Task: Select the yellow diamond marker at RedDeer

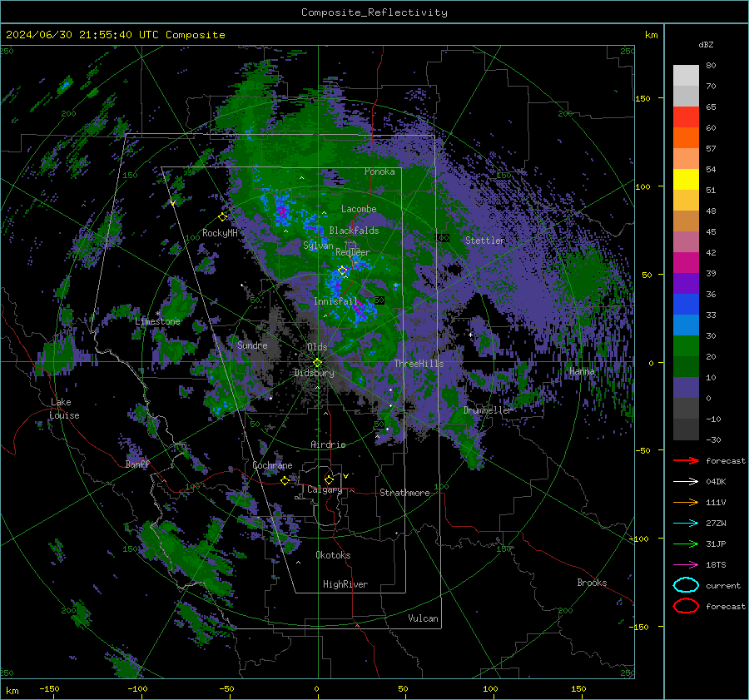Action: 342,271
